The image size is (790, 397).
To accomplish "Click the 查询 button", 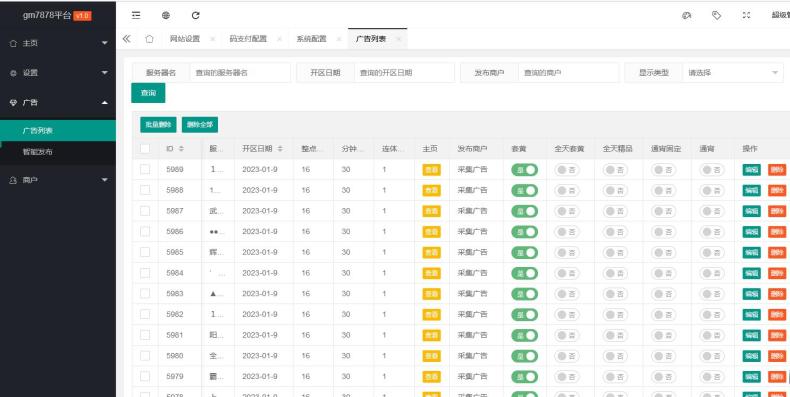I will 148,93.
